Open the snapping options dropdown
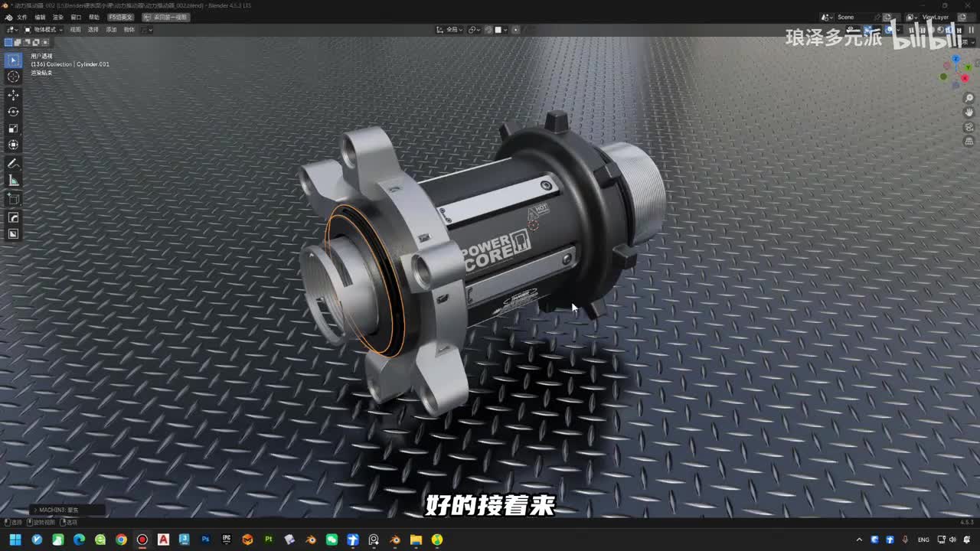Screen dimensions: 980x551 point(501,30)
